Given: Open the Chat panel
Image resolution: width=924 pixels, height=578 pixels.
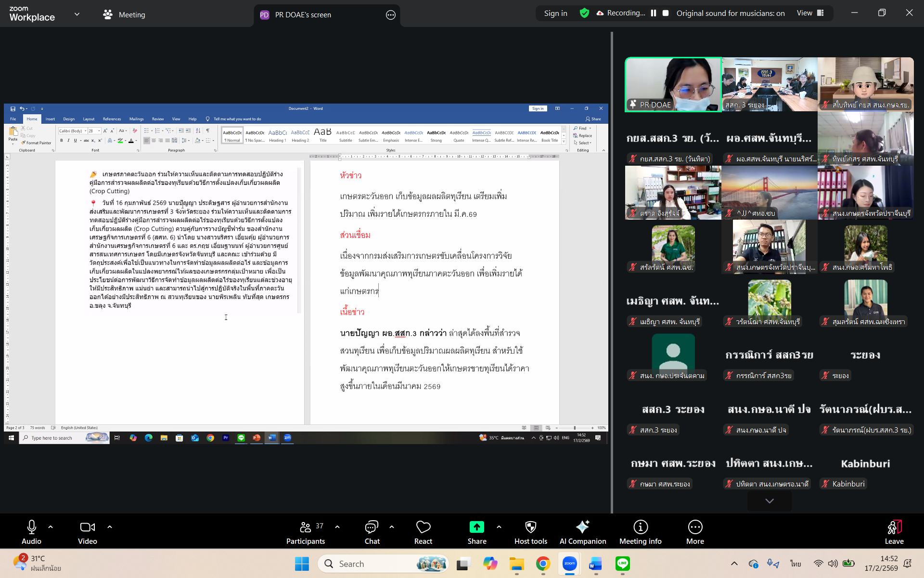Looking at the screenshot, I should (372, 532).
